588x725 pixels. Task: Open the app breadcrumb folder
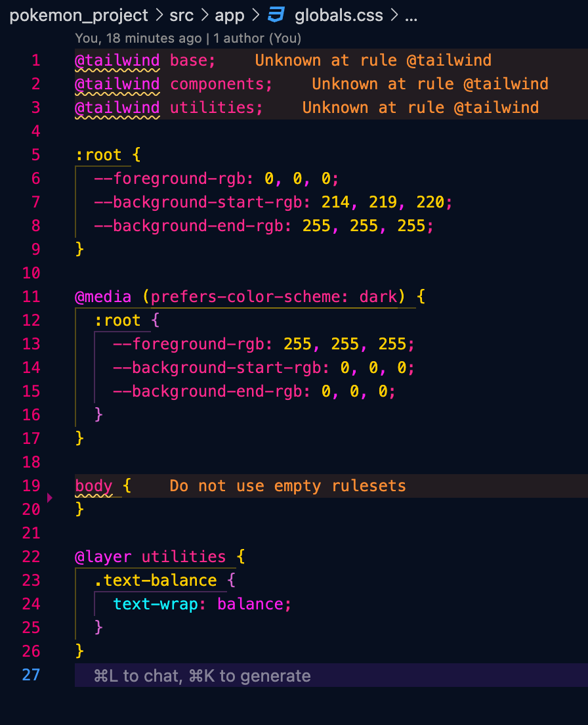(229, 16)
